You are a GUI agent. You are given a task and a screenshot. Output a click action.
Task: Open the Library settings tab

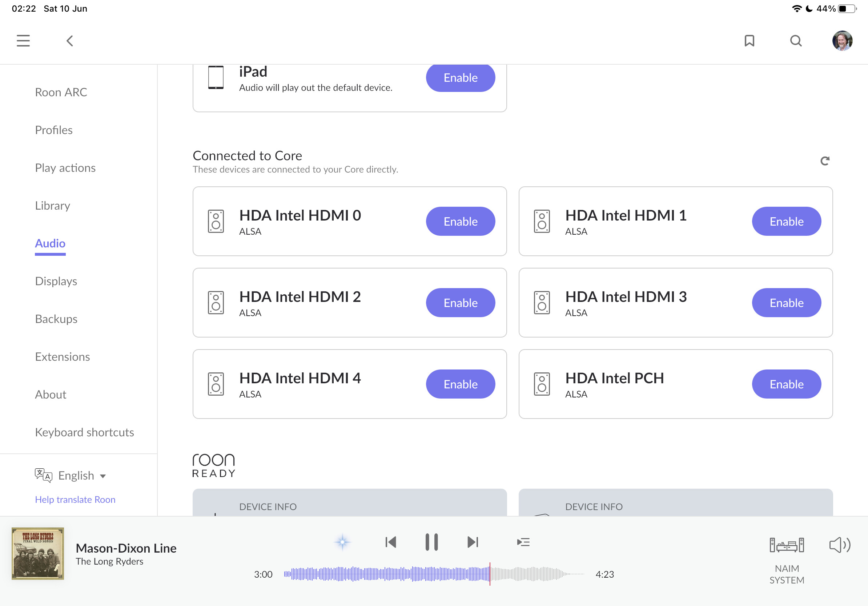click(x=53, y=206)
